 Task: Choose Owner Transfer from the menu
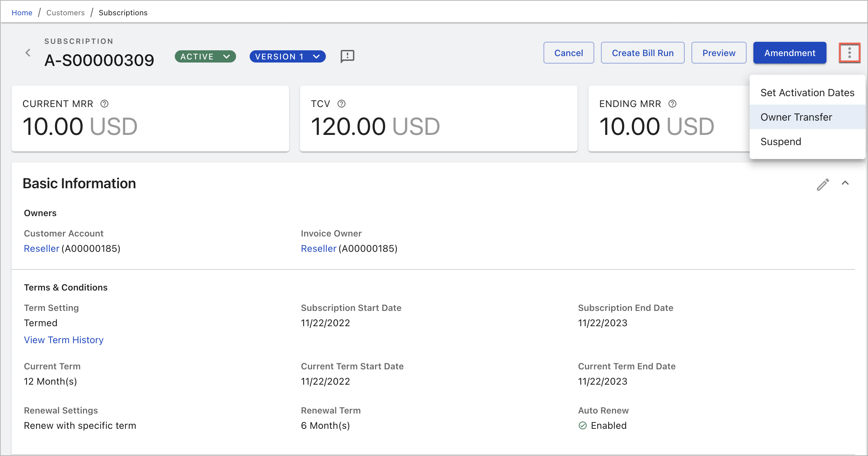[x=796, y=117]
